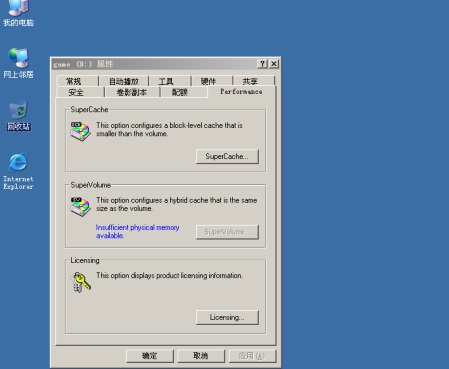Open the 工具 tab
This screenshot has width=449, height=369.
170,81
